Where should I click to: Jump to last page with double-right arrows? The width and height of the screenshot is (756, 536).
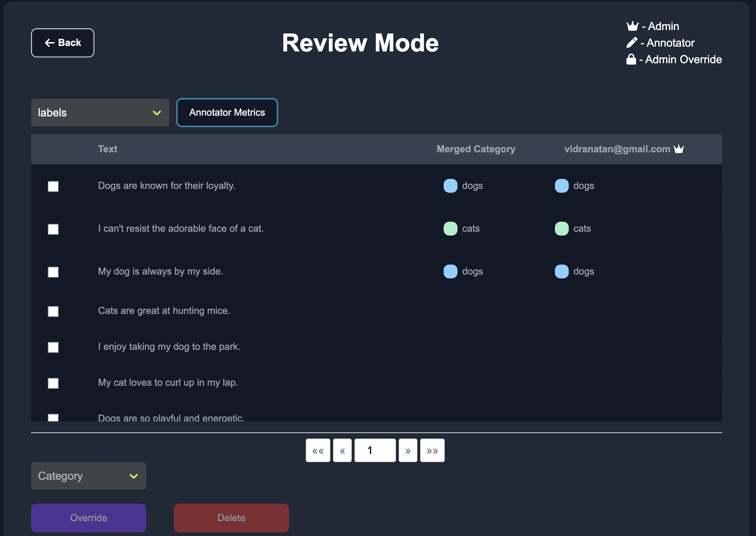pos(432,450)
